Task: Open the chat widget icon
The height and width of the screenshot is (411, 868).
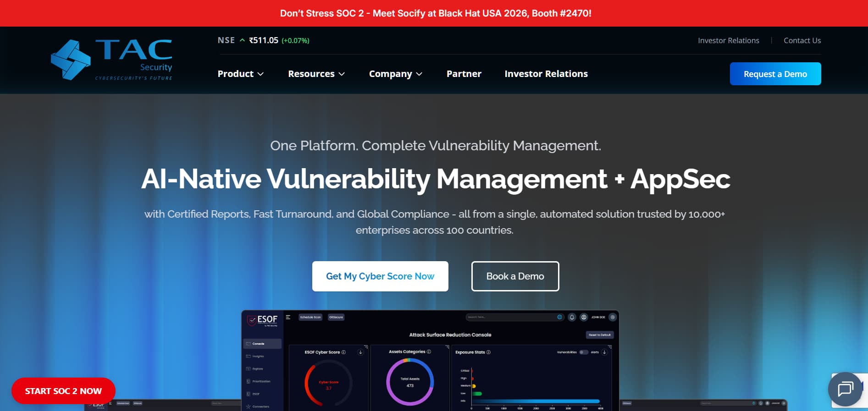Action: click(x=845, y=389)
